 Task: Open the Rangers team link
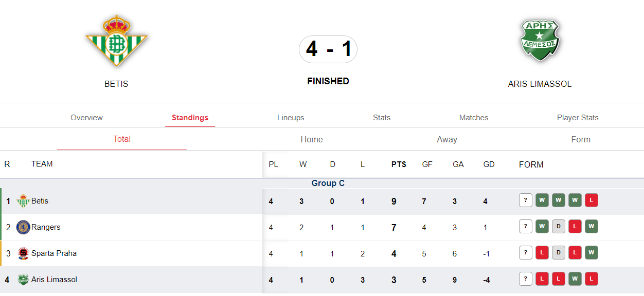point(46,227)
